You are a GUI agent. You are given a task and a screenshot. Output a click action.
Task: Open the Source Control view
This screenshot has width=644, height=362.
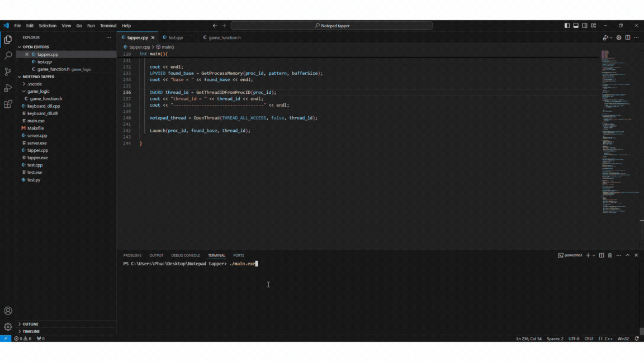(8, 72)
